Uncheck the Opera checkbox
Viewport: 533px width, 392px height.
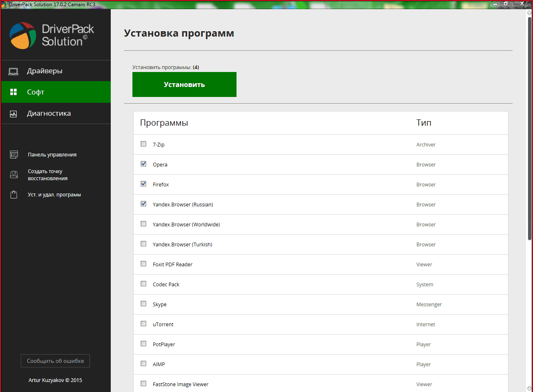[144, 164]
